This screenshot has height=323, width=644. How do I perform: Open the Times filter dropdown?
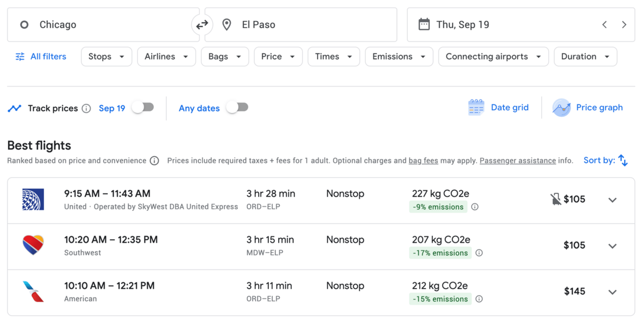(334, 57)
